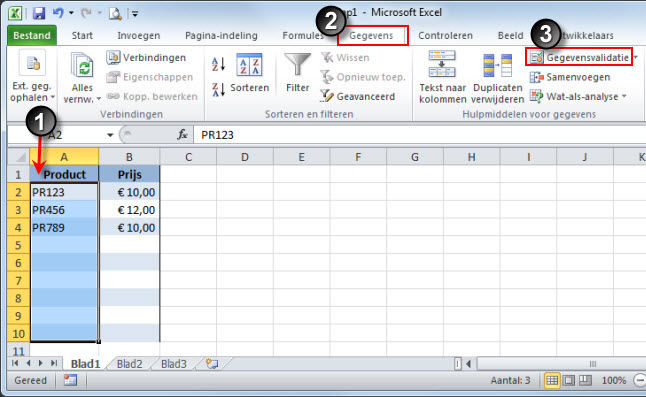Click the Verbindingen button
The height and width of the screenshot is (397, 646).
(146, 58)
